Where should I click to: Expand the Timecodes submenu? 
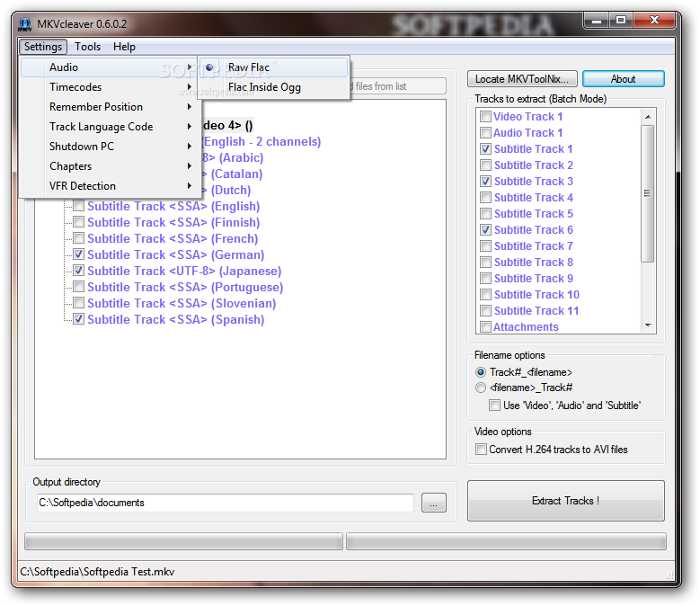pyautogui.click(x=110, y=87)
